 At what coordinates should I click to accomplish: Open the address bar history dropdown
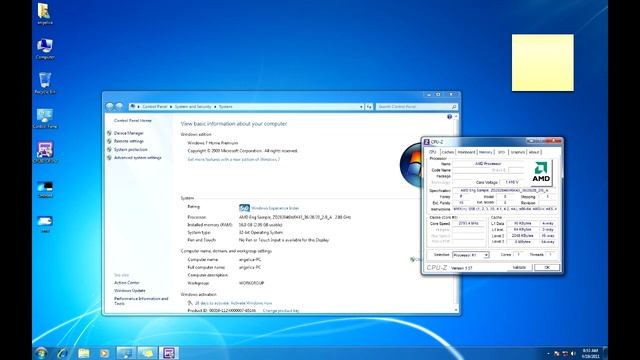361,107
